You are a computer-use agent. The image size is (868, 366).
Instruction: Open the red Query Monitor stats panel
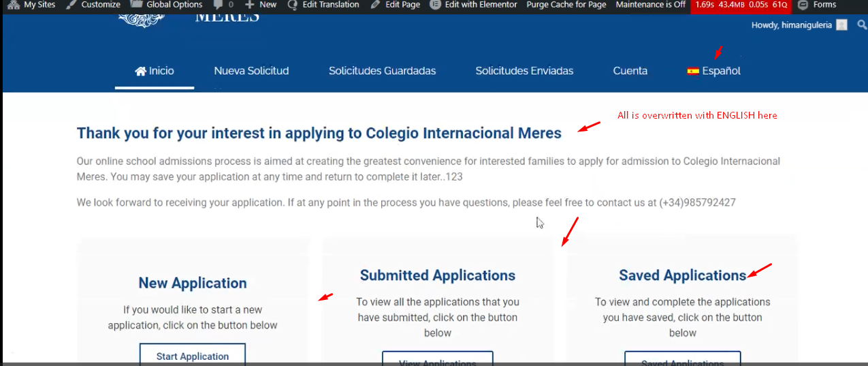coord(741,5)
